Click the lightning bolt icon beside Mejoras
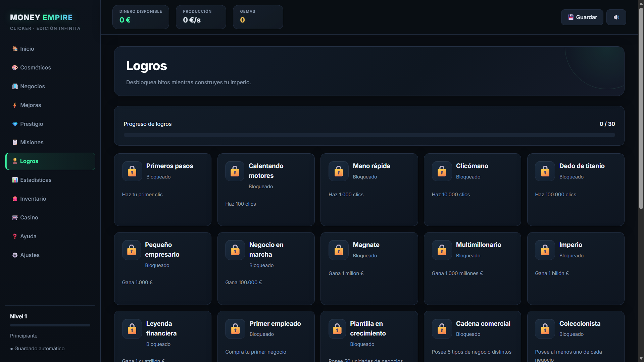The width and height of the screenshot is (644, 362). [15, 105]
